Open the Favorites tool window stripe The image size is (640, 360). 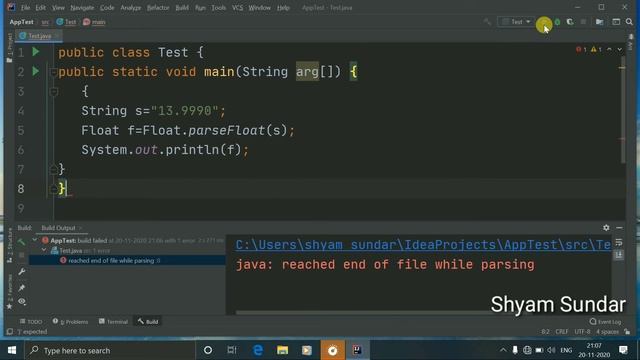[x=9, y=292]
